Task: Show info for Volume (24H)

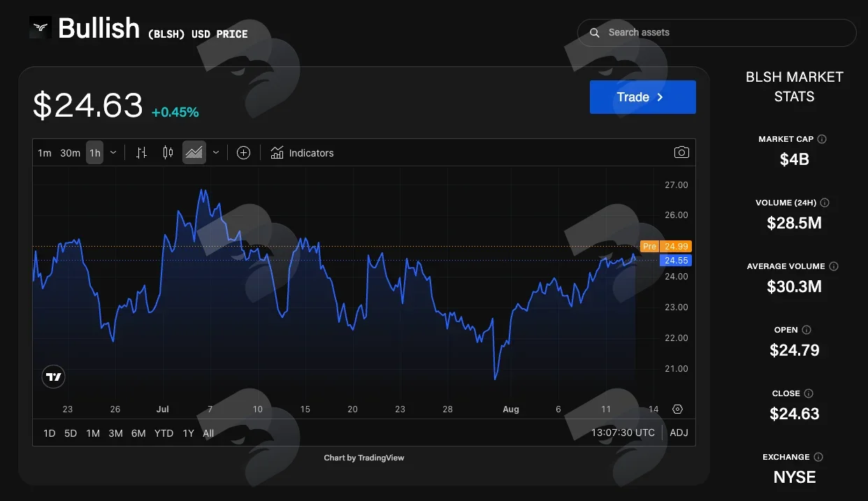Action: pos(825,203)
